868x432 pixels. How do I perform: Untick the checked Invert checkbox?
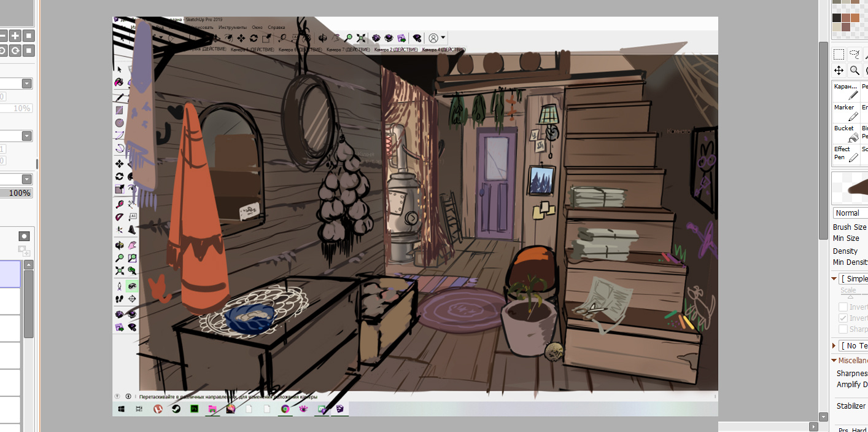843,318
